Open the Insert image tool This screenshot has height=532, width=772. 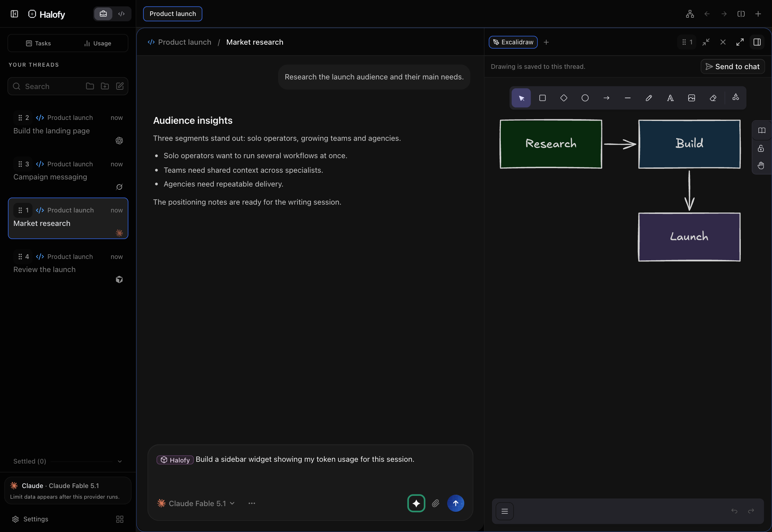point(691,98)
